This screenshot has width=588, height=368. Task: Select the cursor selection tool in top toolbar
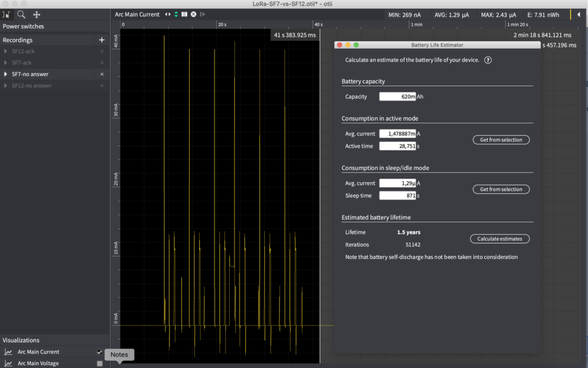tap(7, 14)
